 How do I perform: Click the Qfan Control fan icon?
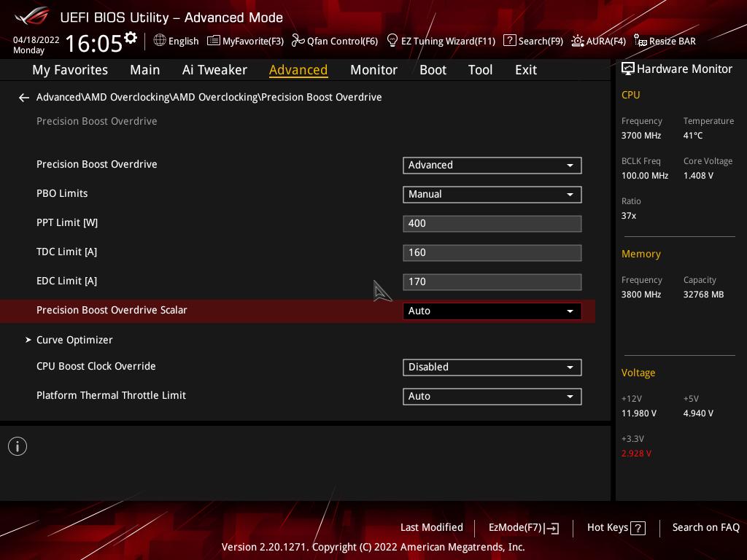click(x=298, y=41)
